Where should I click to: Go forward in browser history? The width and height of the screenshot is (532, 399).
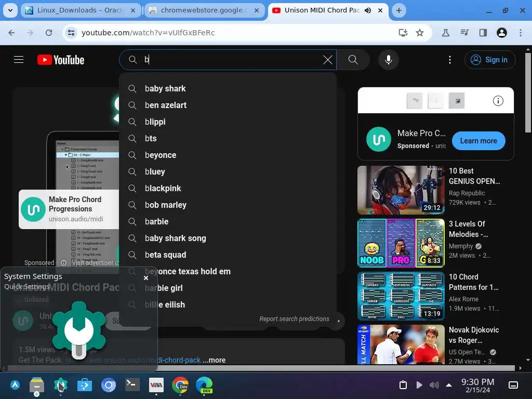point(30,33)
